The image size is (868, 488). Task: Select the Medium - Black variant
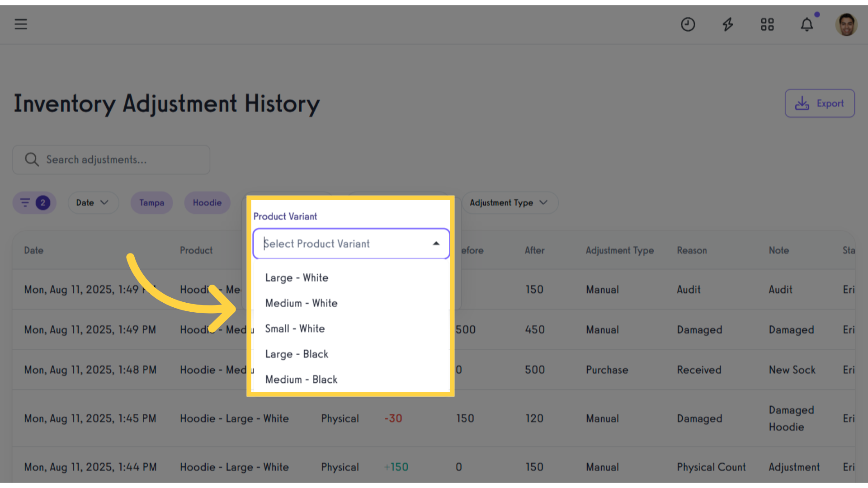pos(351,380)
